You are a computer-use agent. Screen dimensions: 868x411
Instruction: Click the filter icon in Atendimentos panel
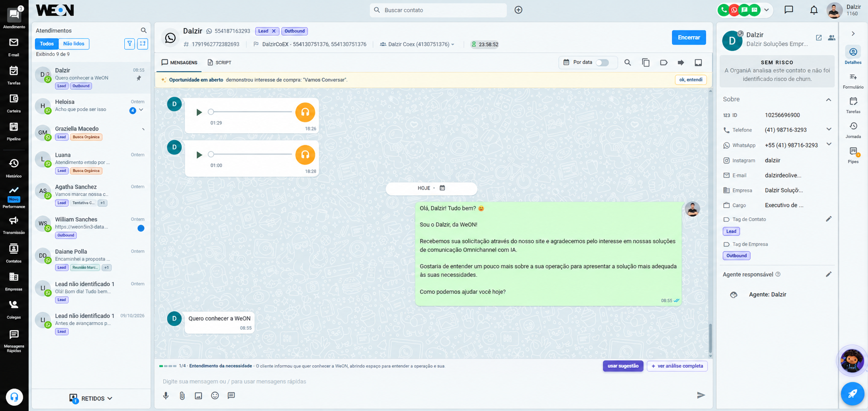[130, 44]
